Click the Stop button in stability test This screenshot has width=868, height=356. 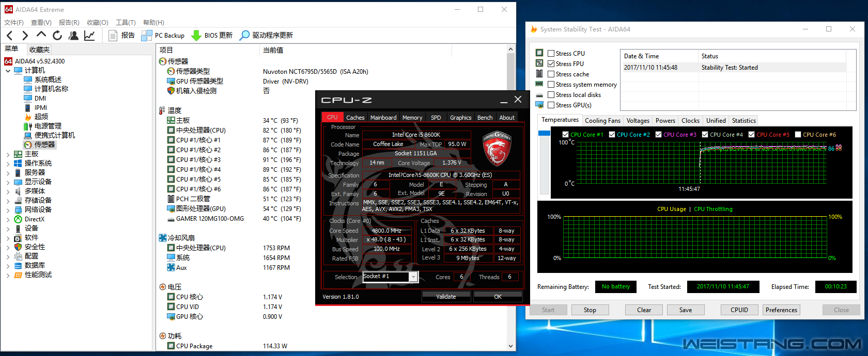click(590, 310)
